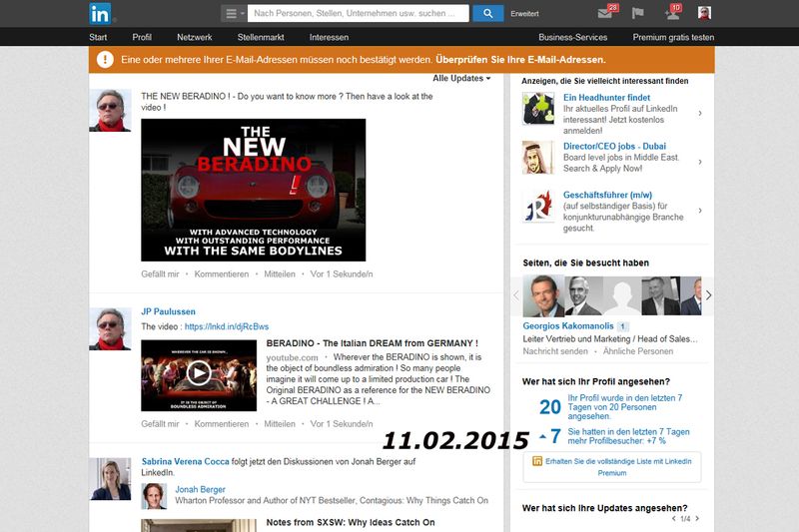
Task: Open BERADINO - The Italian DREAM headline
Action: [372, 343]
